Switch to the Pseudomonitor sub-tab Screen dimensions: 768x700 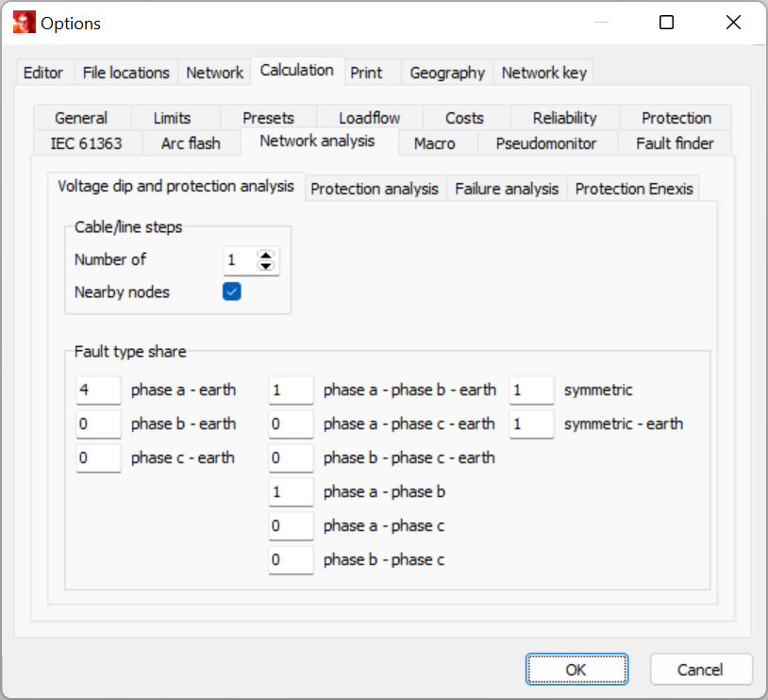tap(546, 143)
